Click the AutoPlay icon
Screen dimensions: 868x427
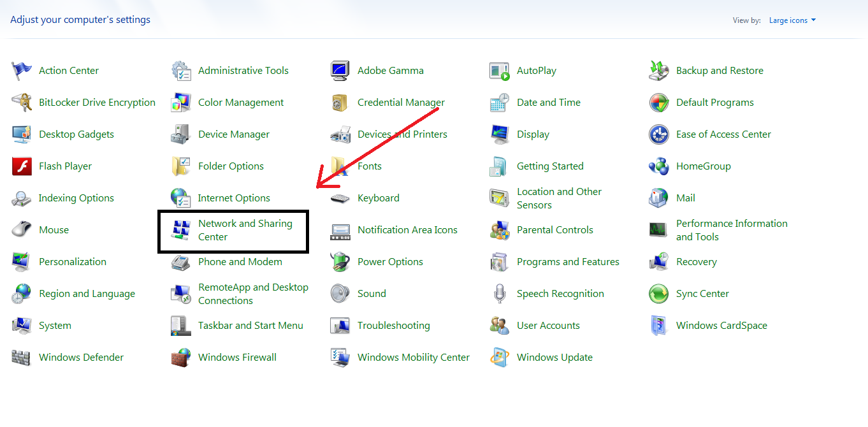[500, 71]
